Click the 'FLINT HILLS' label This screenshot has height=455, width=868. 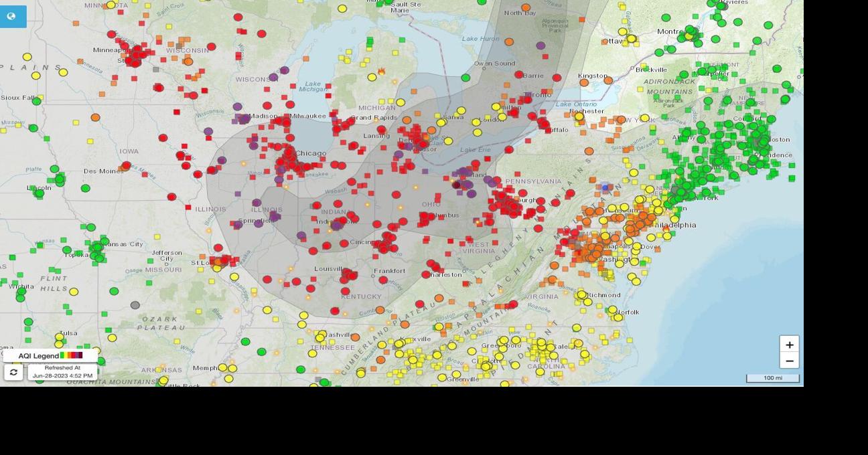coord(54,283)
